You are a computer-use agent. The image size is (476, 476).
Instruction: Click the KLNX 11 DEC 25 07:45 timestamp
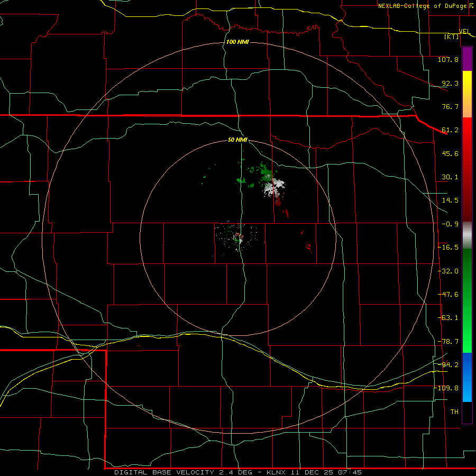(x=314, y=472)
